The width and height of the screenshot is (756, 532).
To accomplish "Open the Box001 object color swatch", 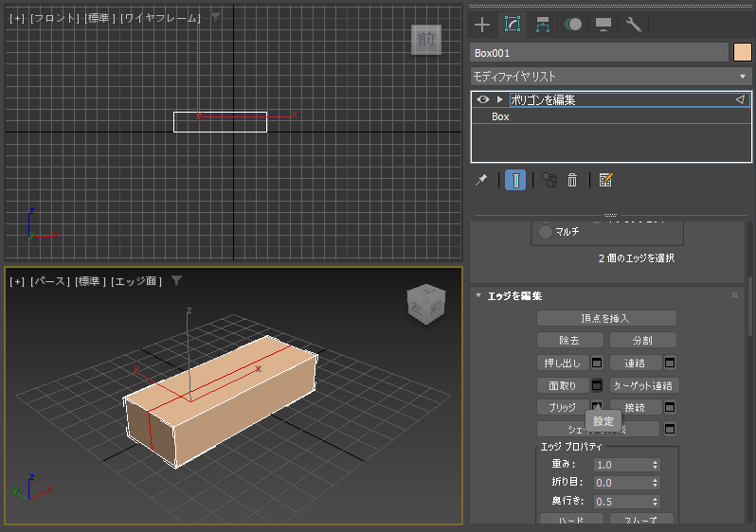I will coord(743,52).
